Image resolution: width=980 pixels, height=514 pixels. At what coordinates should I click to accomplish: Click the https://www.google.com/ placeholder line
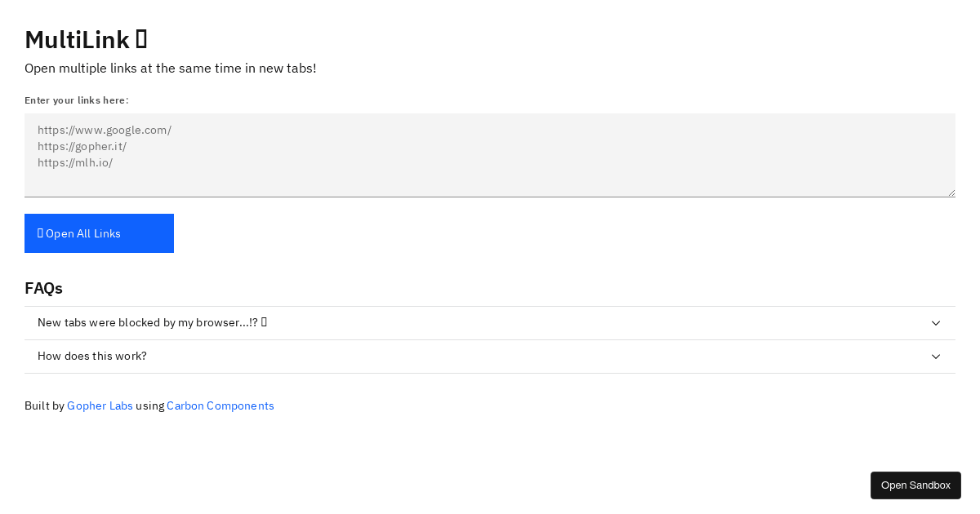[105, 130]
